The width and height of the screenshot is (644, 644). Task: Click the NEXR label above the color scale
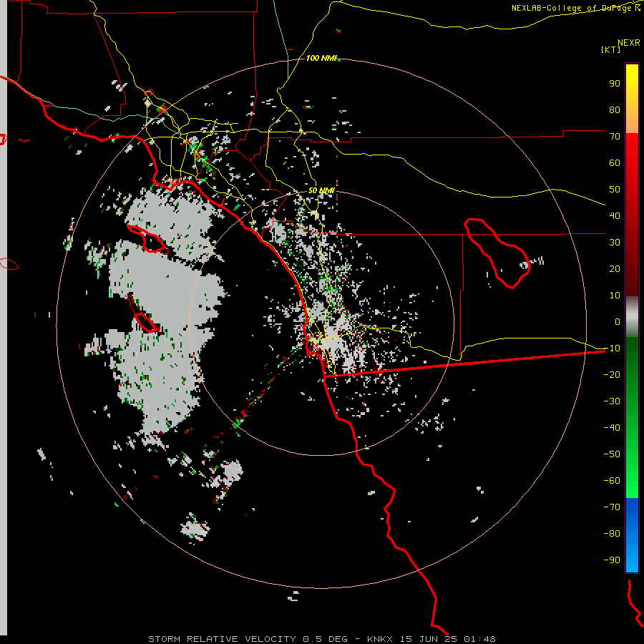pyautogui.click(x=629, y=43)
